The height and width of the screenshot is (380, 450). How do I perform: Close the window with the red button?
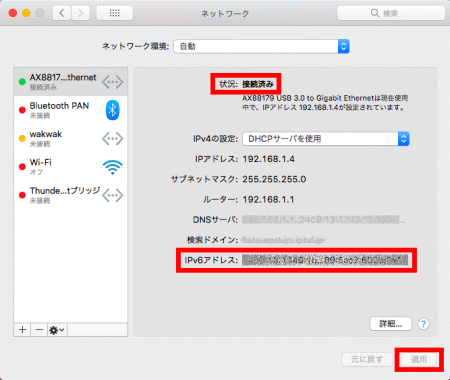pos(13,13)
